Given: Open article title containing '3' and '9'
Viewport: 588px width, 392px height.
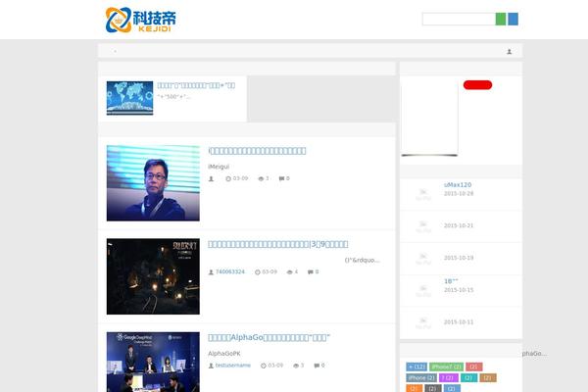Looking at the screenshot, I should point(278,244).
